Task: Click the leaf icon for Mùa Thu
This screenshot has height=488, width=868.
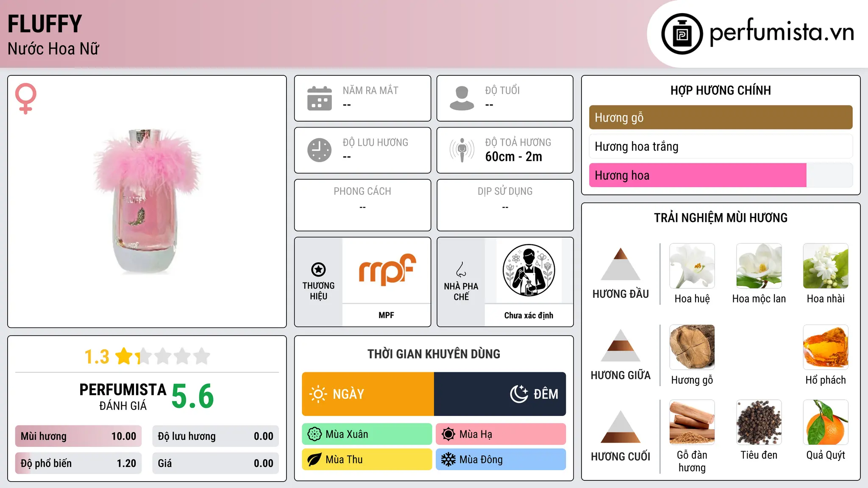Action: 314,460
